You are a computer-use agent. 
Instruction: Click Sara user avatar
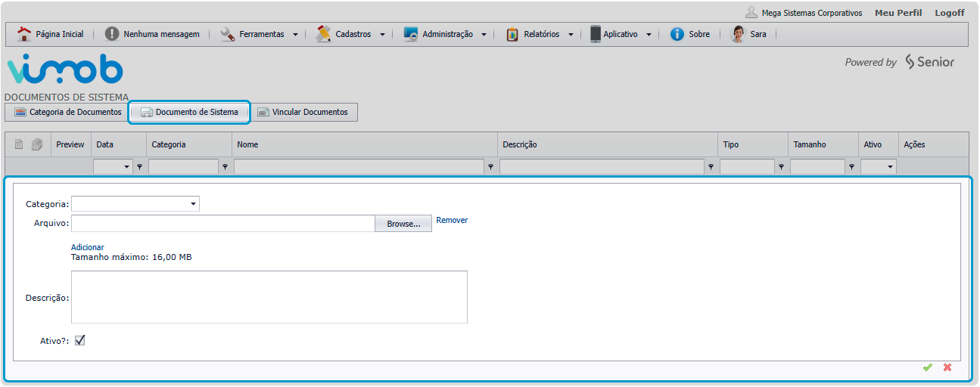pos(738,34)
